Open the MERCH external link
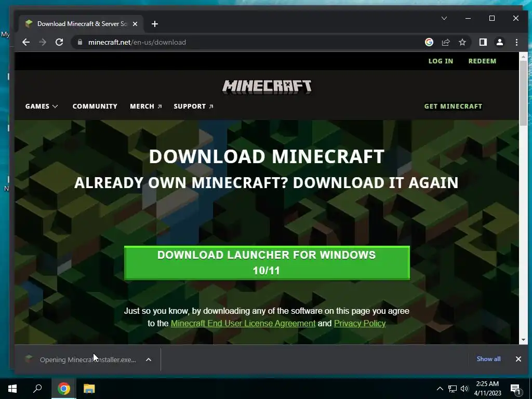This screenshot has width=532, height=399. click(146, 106)
